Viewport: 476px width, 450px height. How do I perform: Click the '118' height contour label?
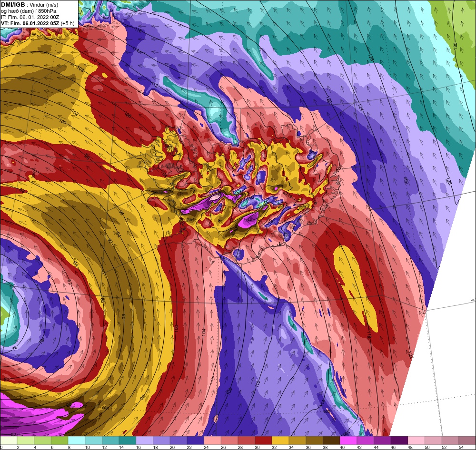[x=369, y=335]
